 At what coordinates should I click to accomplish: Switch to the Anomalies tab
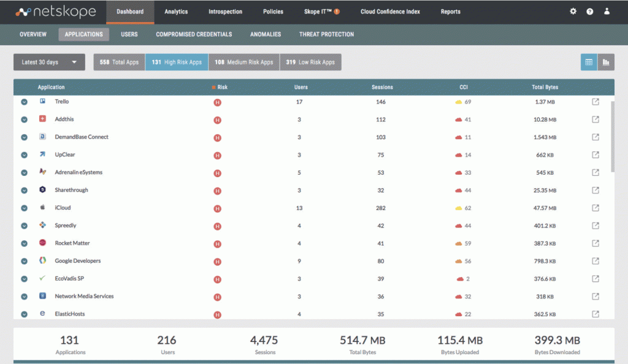(266, 34)
